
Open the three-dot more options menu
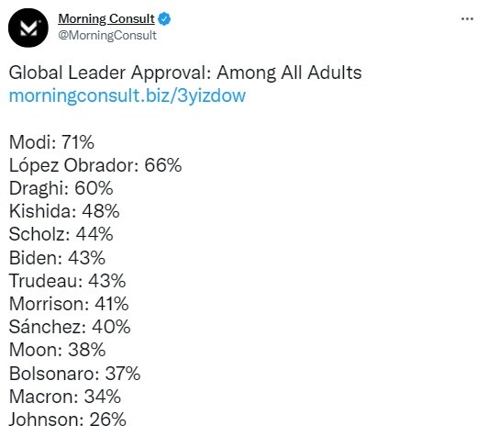[467, 19]
